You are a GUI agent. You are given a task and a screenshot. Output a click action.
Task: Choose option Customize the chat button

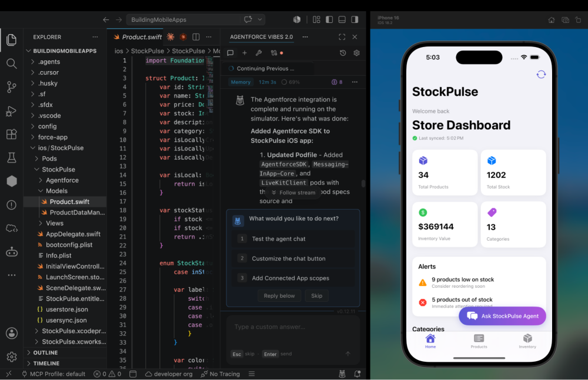pyautogui.click(x=293, y=258)
